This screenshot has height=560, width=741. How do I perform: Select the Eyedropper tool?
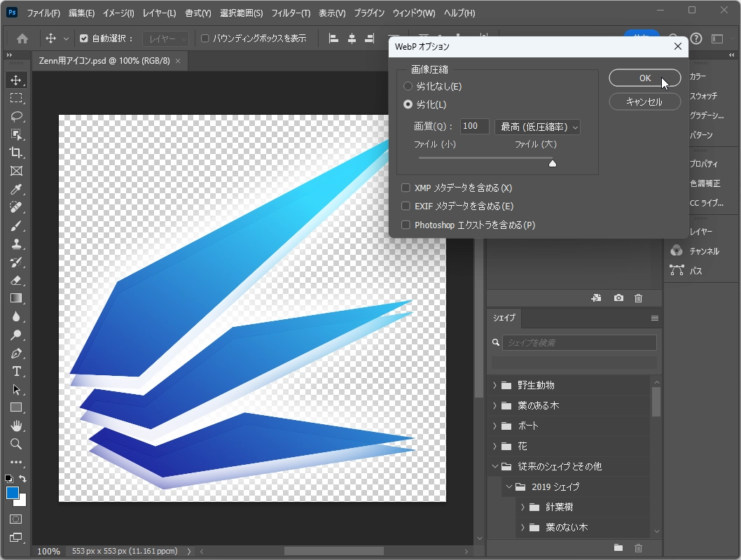click(16, 189)
